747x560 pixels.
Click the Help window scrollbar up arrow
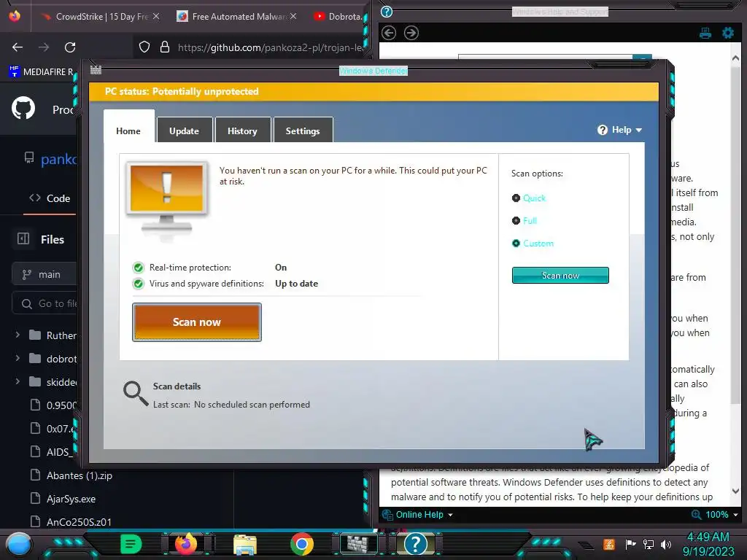(735, 58)
